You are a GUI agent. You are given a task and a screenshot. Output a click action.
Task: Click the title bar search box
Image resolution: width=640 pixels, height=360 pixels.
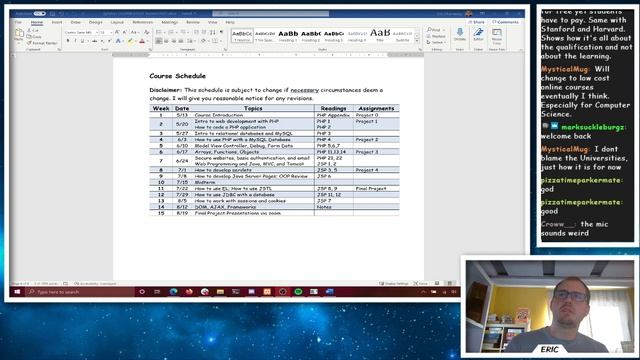[x=271, y=13]
